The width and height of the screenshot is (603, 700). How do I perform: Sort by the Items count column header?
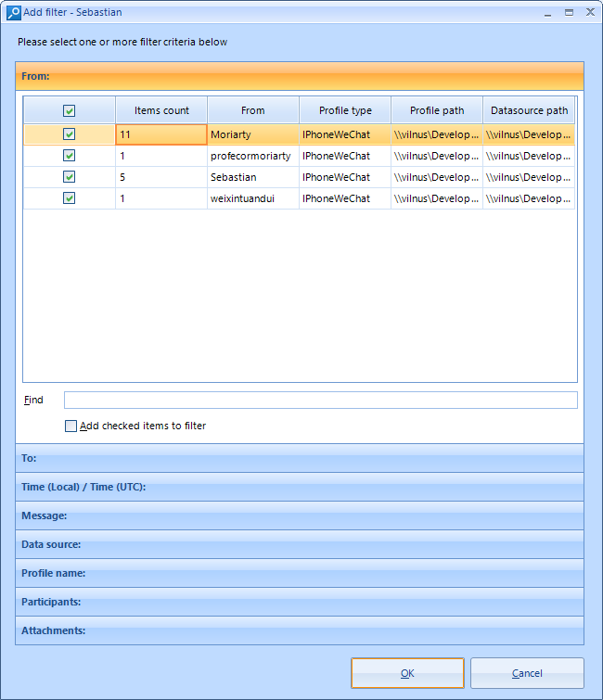[x=161, y=110]
